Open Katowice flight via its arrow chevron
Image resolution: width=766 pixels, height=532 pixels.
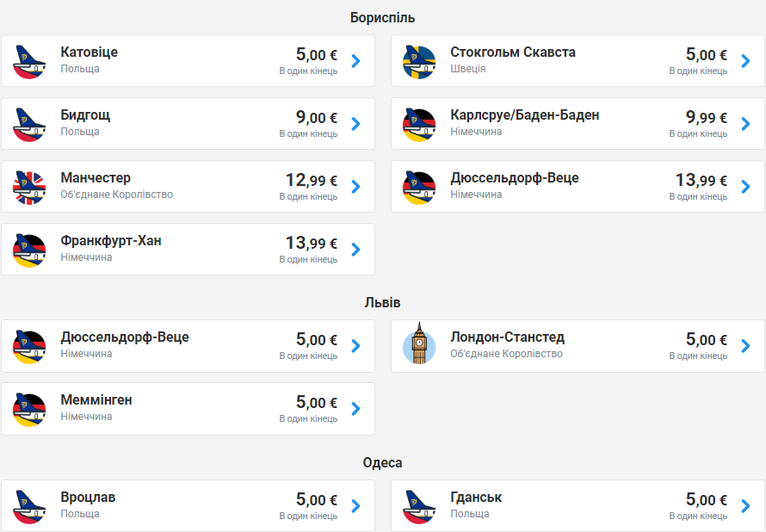pyautogui.click(x=355, y=61)
